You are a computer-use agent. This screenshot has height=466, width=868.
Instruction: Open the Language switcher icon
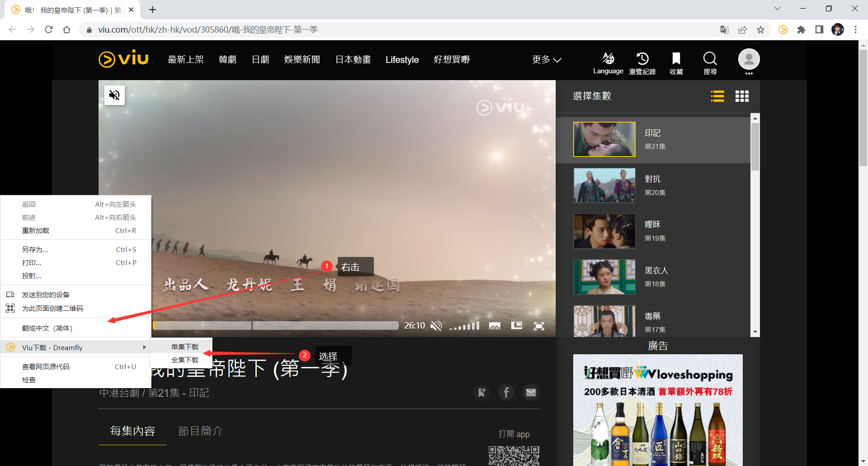[x=608, y=63]
